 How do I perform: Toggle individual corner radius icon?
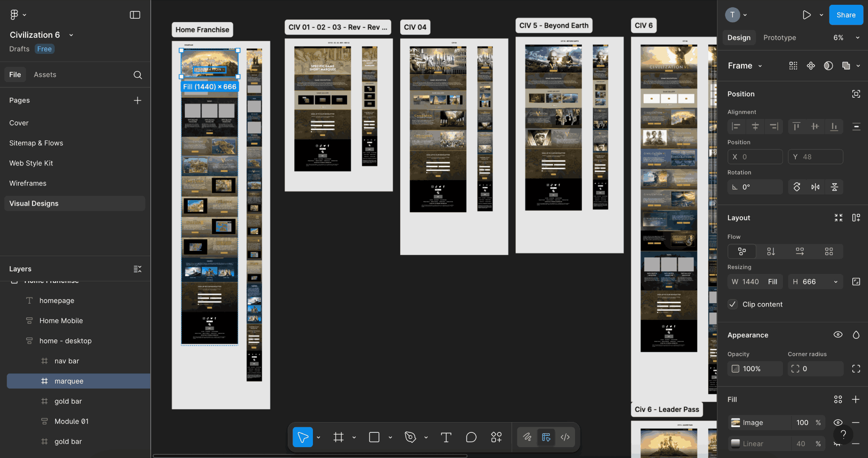(x=856, y=369)
